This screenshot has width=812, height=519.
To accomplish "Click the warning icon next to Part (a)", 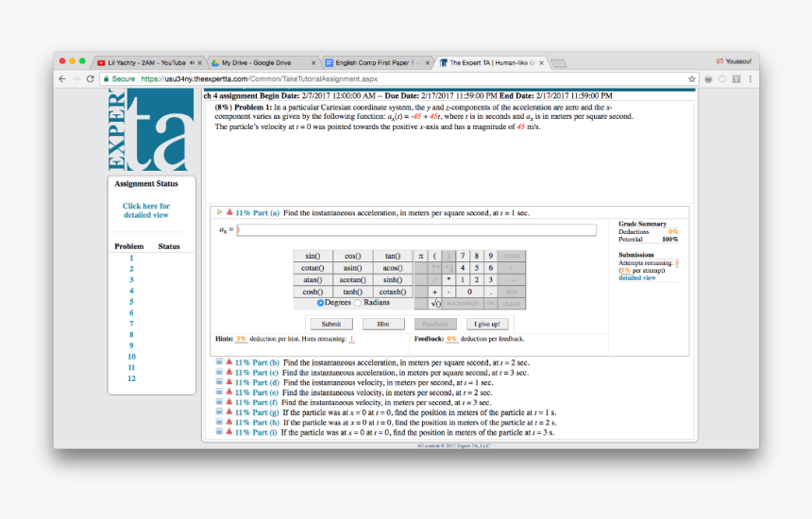I will 229,213.
